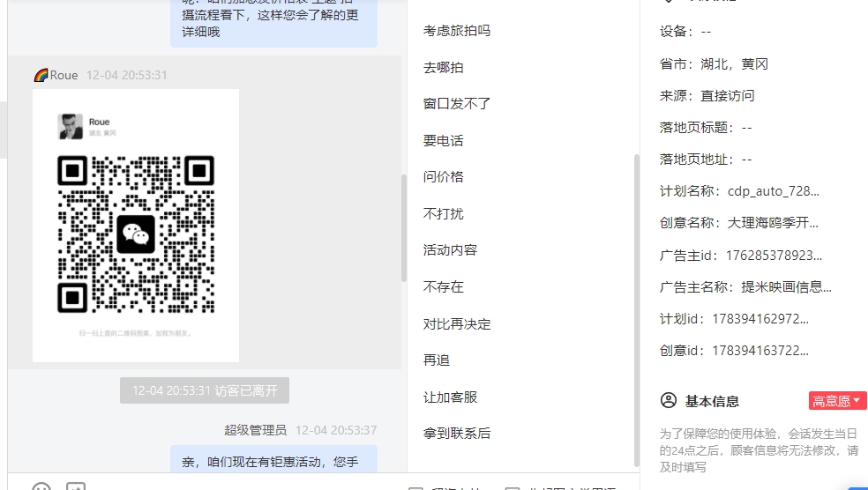Click the 基本信息 person icon

[669, 400]
